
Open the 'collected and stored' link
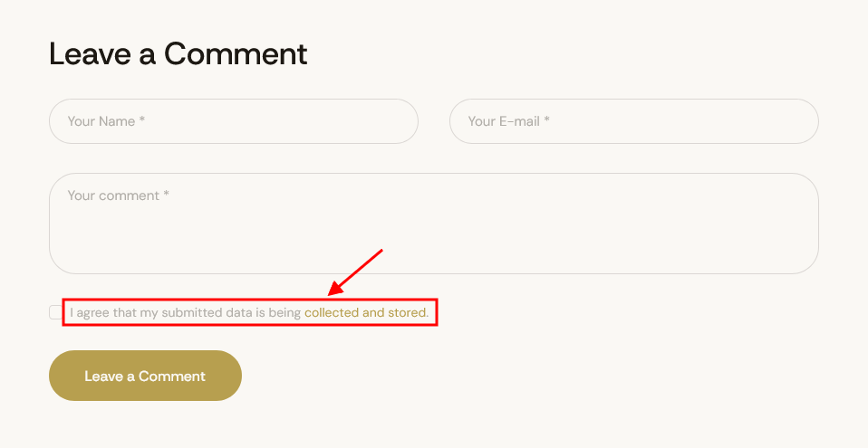[366, 313]
